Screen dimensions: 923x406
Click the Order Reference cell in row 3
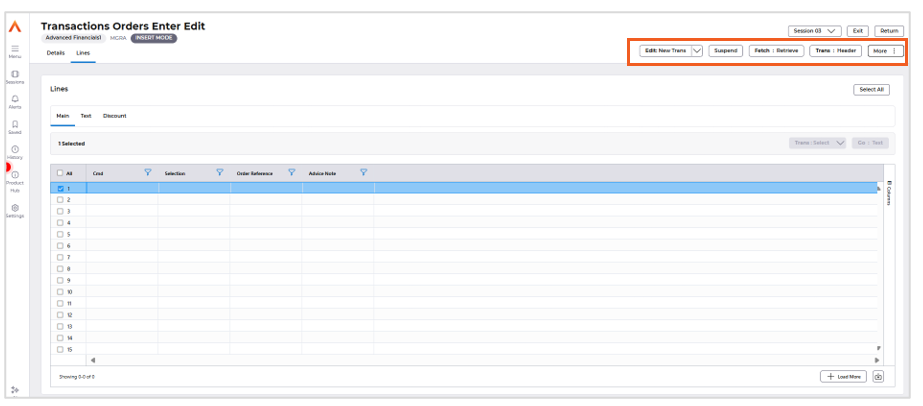point(265,211)
